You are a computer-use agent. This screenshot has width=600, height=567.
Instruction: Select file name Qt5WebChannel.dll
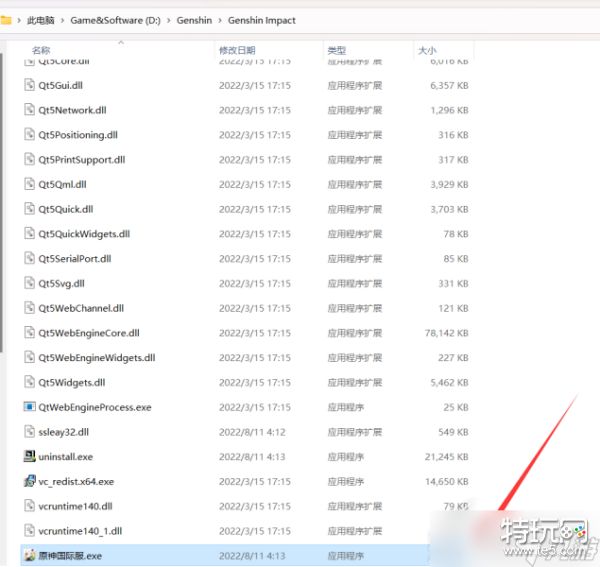click(81, 308)
